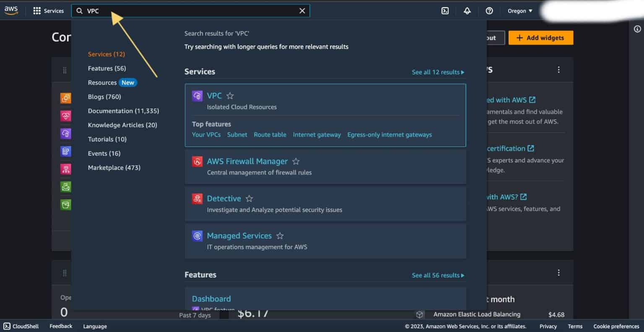The width and height of the screenshot is (644, 332).
Task: Click the AWS logo to go home
Action: coord(11,10)
